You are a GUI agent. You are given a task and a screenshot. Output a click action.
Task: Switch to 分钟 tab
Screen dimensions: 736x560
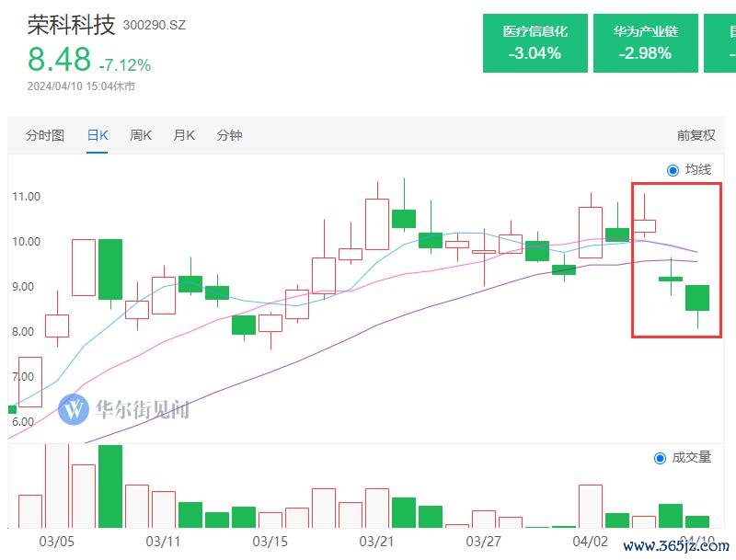pyautogui.click(x=229, y=135)
